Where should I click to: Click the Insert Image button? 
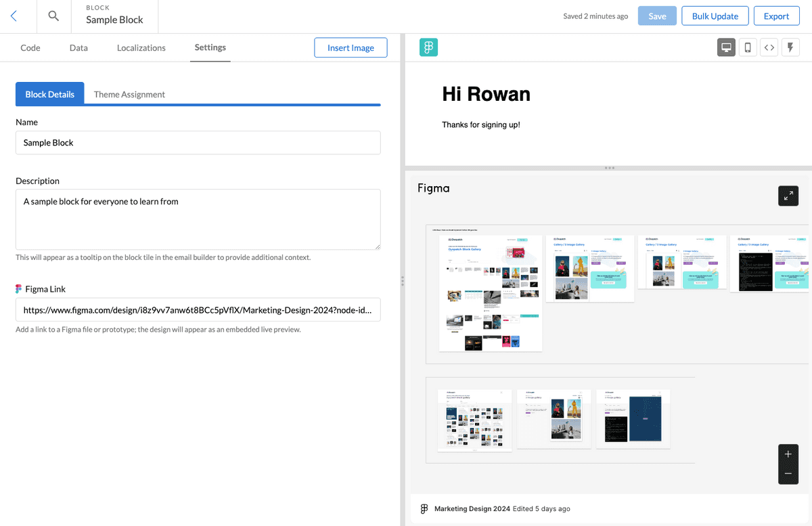pyautogui.click(x=351, y=47)
